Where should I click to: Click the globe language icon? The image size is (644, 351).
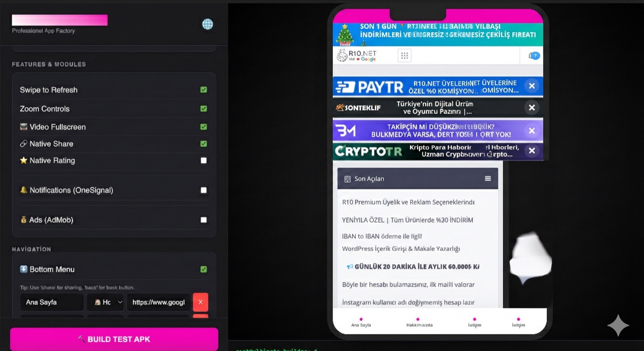(208, 24)
